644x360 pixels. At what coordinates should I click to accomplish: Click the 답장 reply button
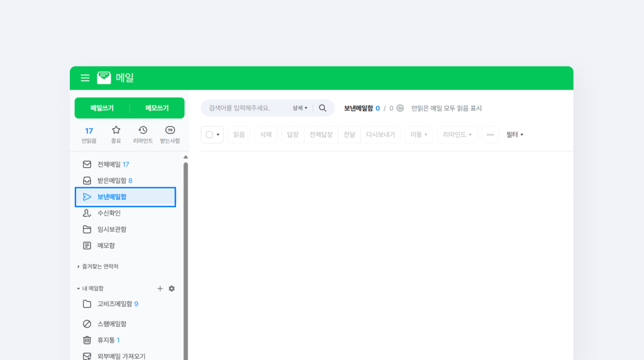tap(292, 134)
